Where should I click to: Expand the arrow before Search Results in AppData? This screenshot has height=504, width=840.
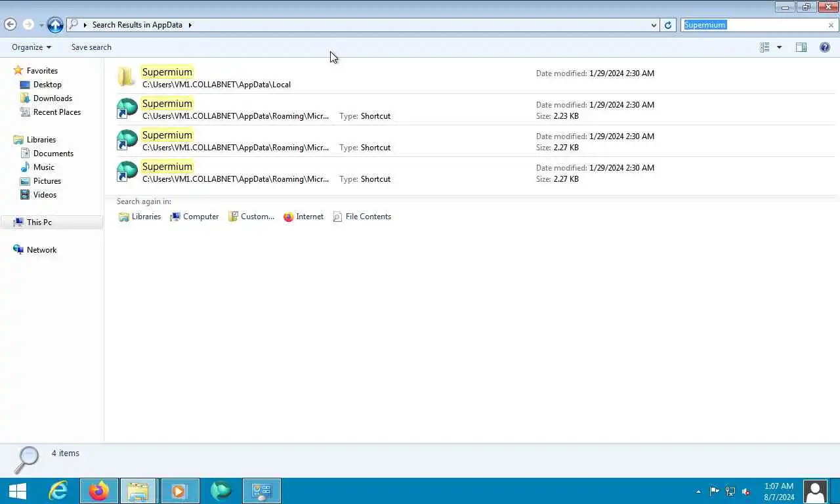coord(85,25)
